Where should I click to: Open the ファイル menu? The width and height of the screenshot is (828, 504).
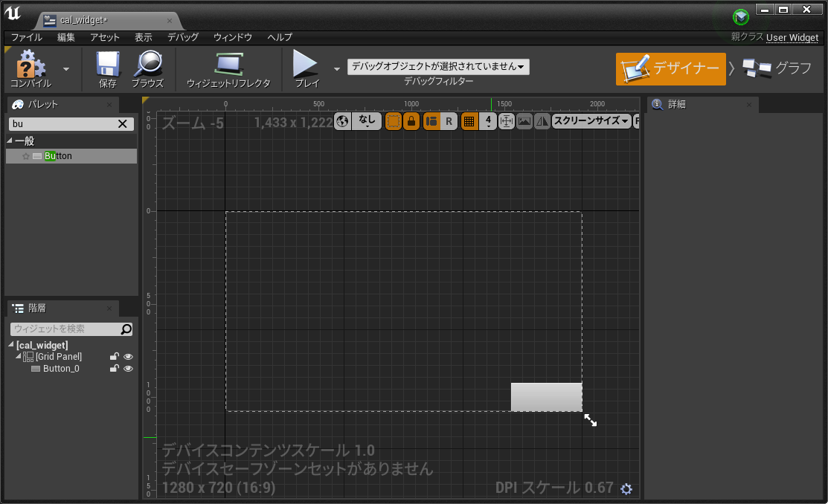coord(26,37)
